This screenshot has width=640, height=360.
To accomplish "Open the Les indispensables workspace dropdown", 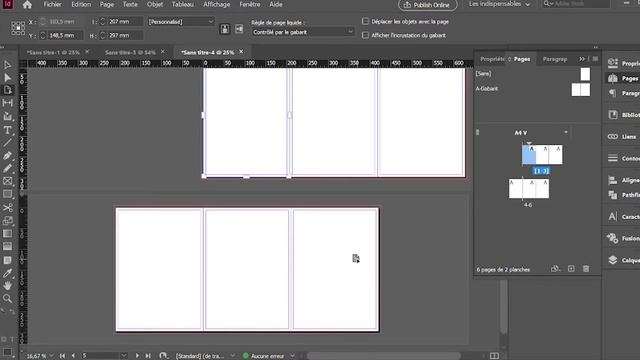I will [499, 4].
